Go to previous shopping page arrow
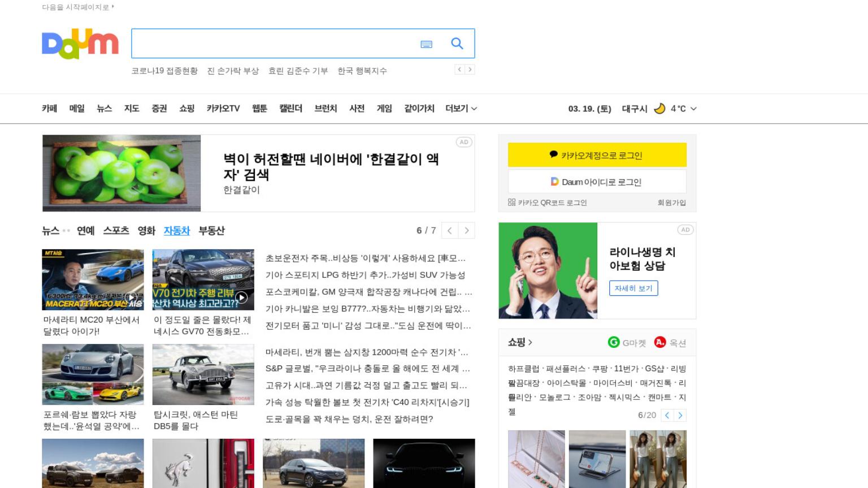Viewport: 868px width, 488px height. 667,415
